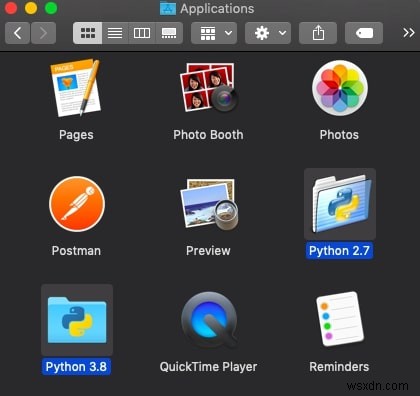
Task: Click the Preview label text
Action: coord(208,251)
